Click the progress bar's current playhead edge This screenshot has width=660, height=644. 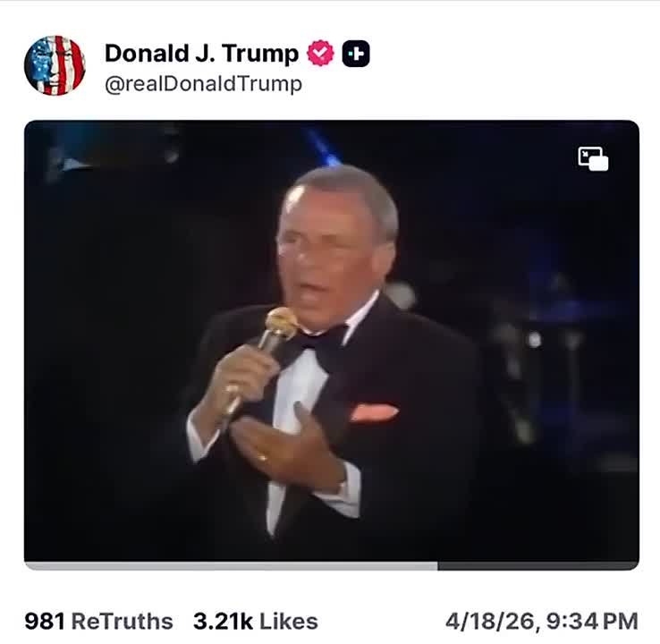pyautogui.click(x=437, y=565)
